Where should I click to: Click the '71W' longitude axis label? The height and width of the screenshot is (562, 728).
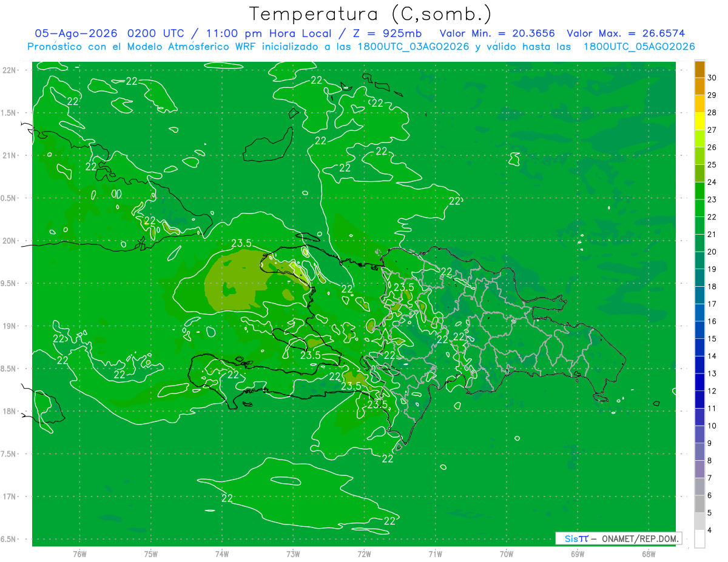(435, 554)
